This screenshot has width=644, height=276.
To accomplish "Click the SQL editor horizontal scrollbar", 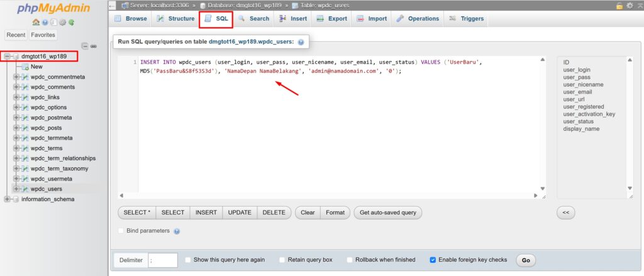I will [x=330, y=196].
